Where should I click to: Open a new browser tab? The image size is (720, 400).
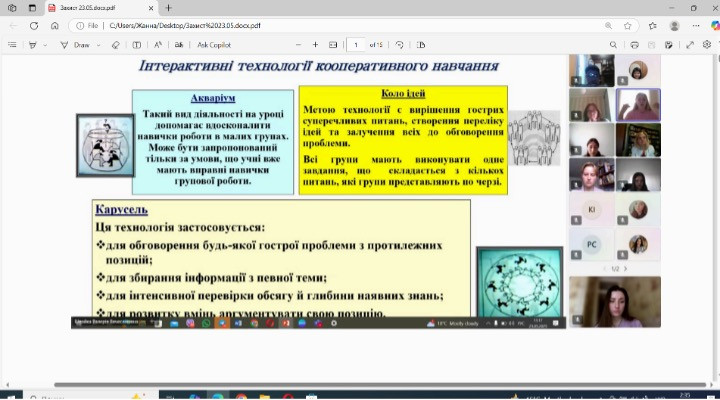coord(168,8)
